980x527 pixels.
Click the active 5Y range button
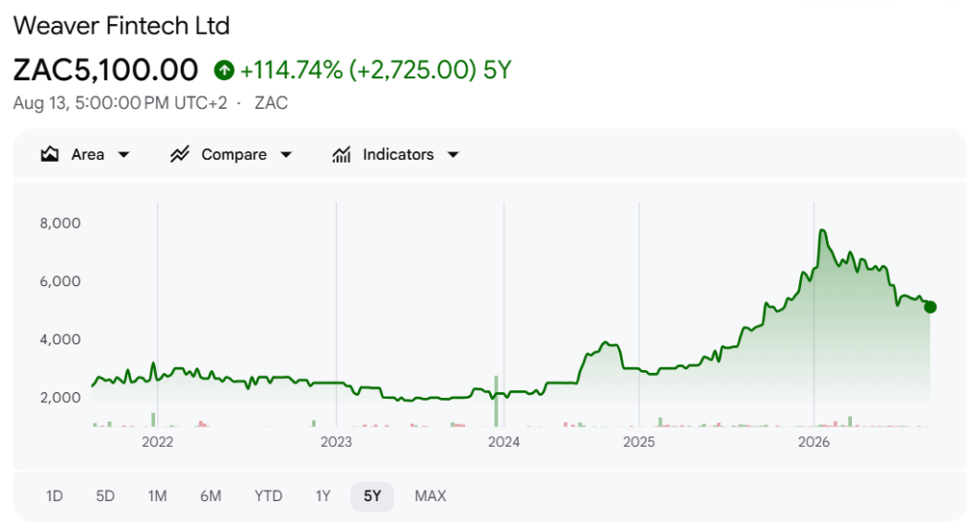372,496
